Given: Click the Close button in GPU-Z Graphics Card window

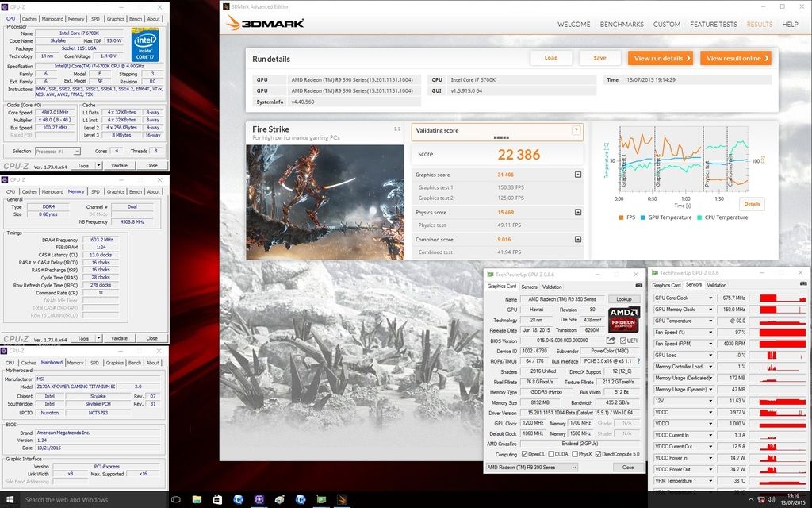Looking at the screenshot, I should click(628, 467).
